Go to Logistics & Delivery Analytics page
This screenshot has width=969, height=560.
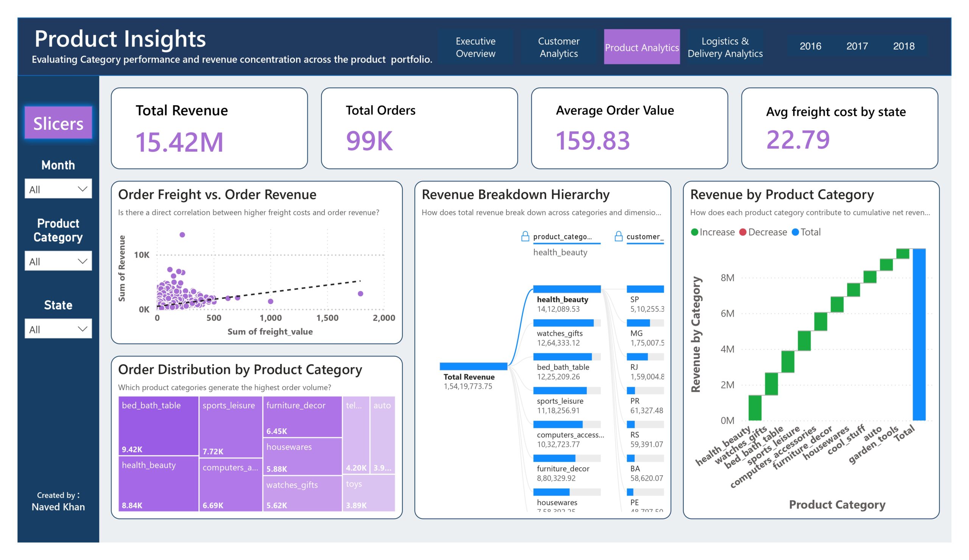[725, 47]
